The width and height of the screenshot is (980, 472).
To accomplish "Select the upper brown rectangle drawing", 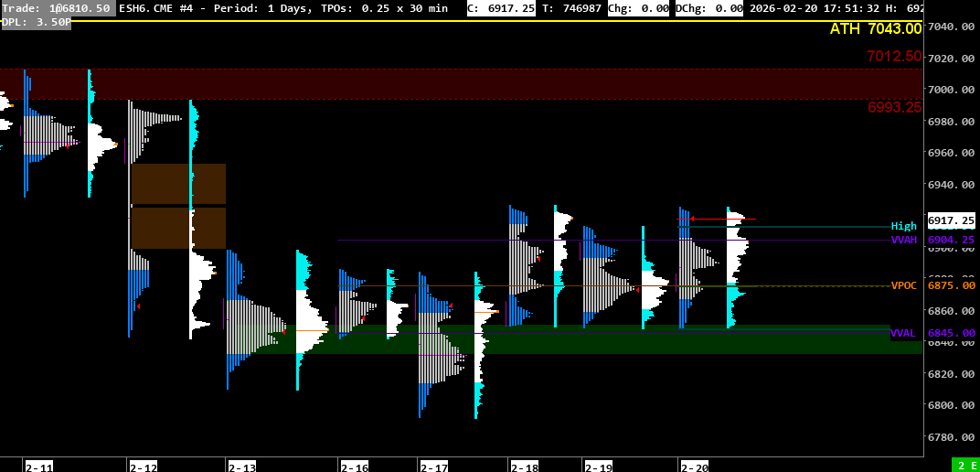I will pos(178,184).
